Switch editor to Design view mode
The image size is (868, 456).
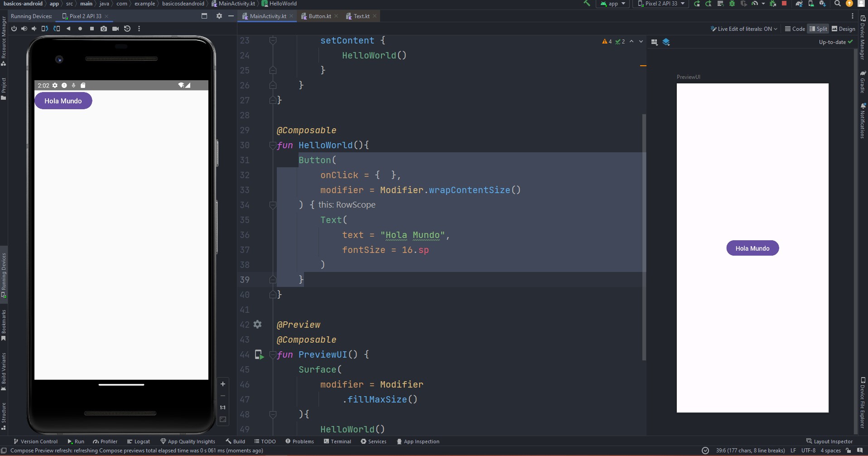click(x=843, y=29)
